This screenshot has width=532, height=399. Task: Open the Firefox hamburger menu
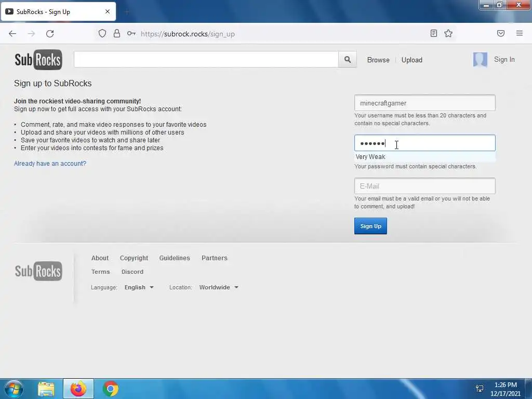520,33
